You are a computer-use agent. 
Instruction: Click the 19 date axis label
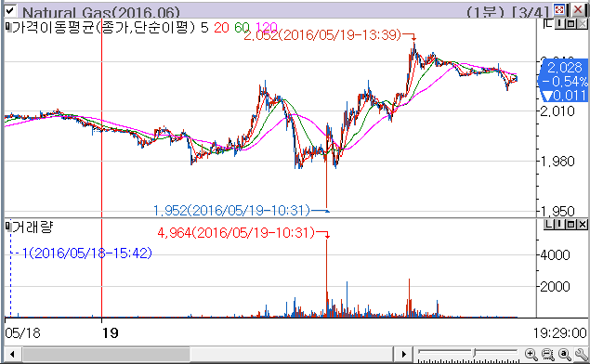[111, 333]
